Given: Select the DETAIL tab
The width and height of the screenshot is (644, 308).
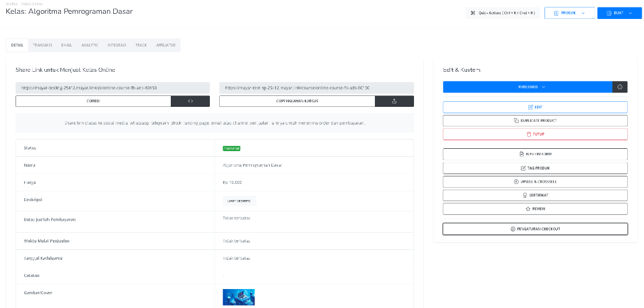Looking at the screenshot, I should (x=17, y=45).
